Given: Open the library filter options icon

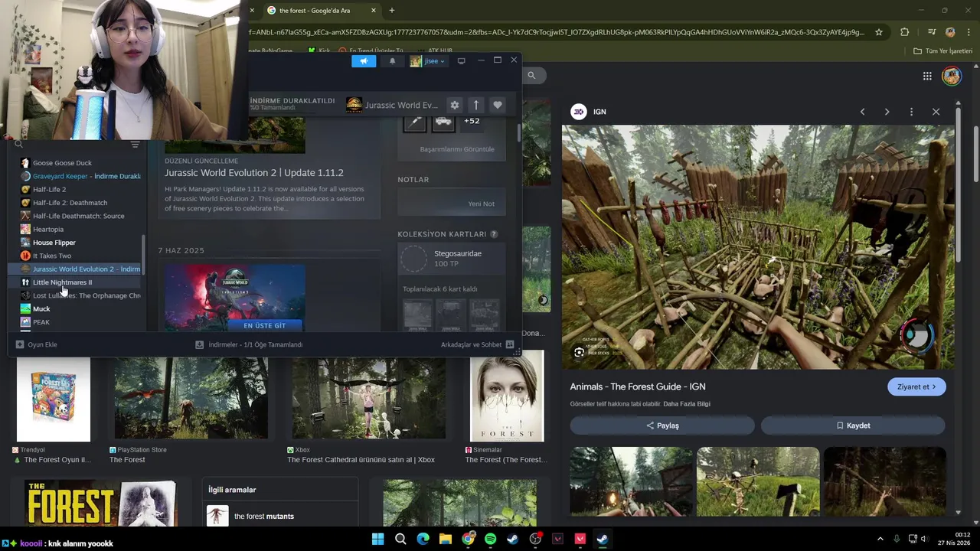Looking at the screenshot, I should click(135, 144).
